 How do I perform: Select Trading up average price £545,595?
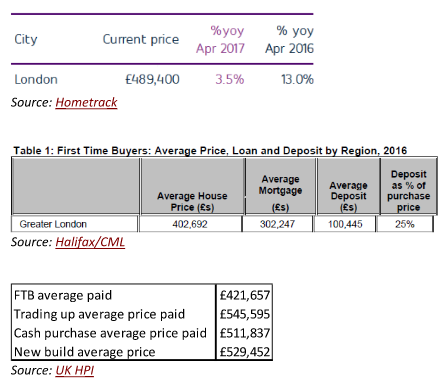pyautogui.click(x=245, y=314)
